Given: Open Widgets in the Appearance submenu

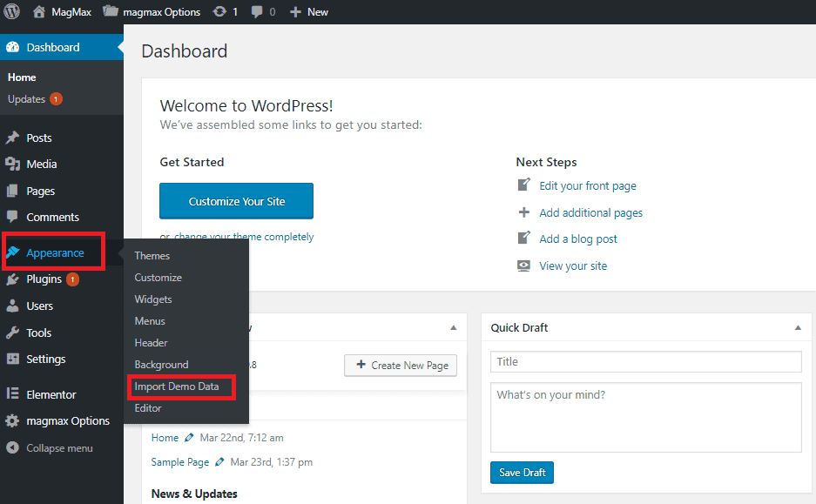Looking at the screenshot, I should [153, 299].
